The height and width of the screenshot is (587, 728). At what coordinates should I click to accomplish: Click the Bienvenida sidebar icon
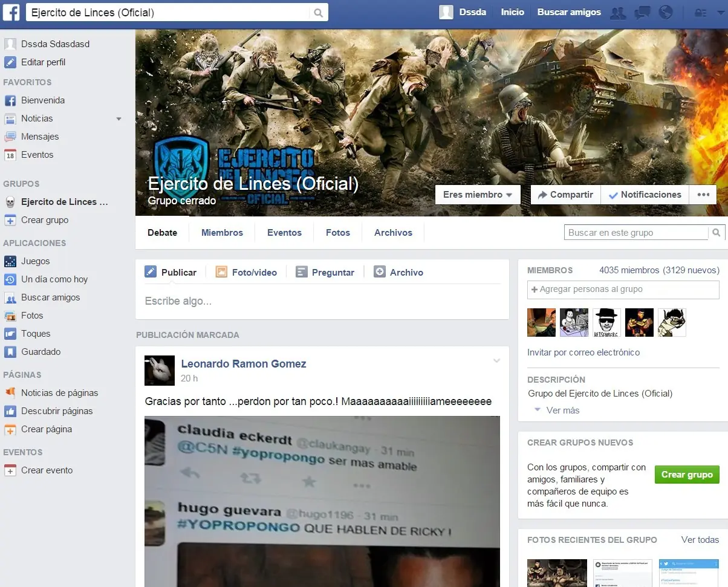click(10, 100)
